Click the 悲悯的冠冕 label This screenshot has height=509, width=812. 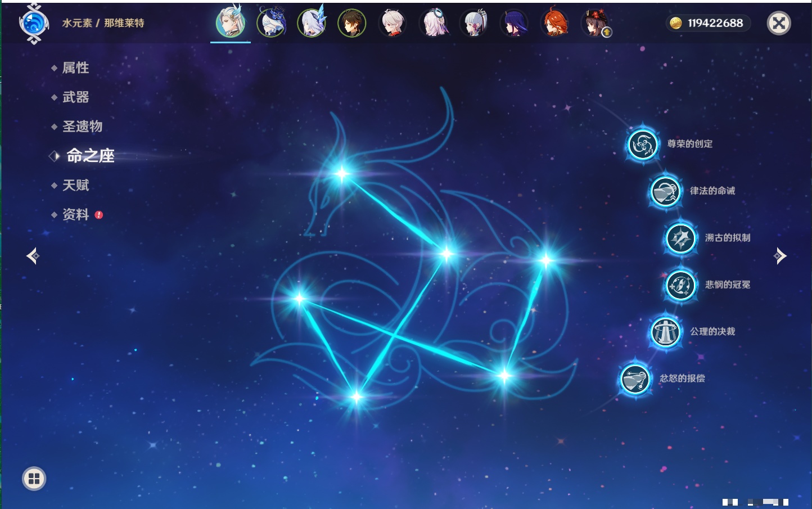tap(728, 285)
